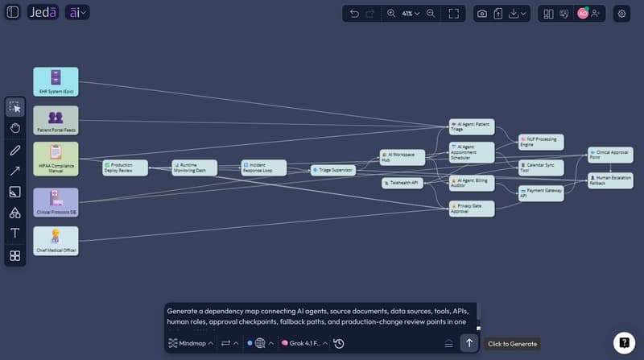This screenshot has height=360, width=644.
Task: Upload a file using the upload icon
Action: (498, 14)
